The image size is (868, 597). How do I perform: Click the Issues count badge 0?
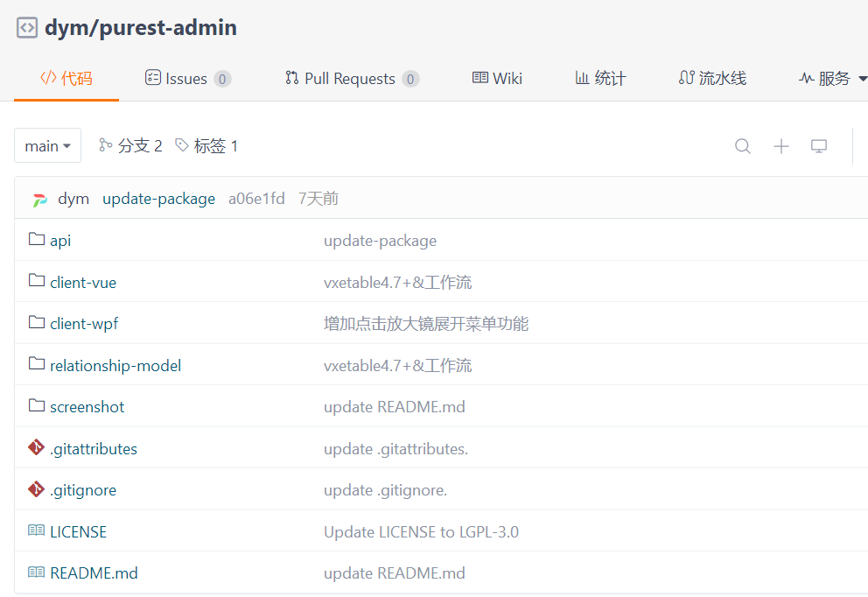coord(222,79)
